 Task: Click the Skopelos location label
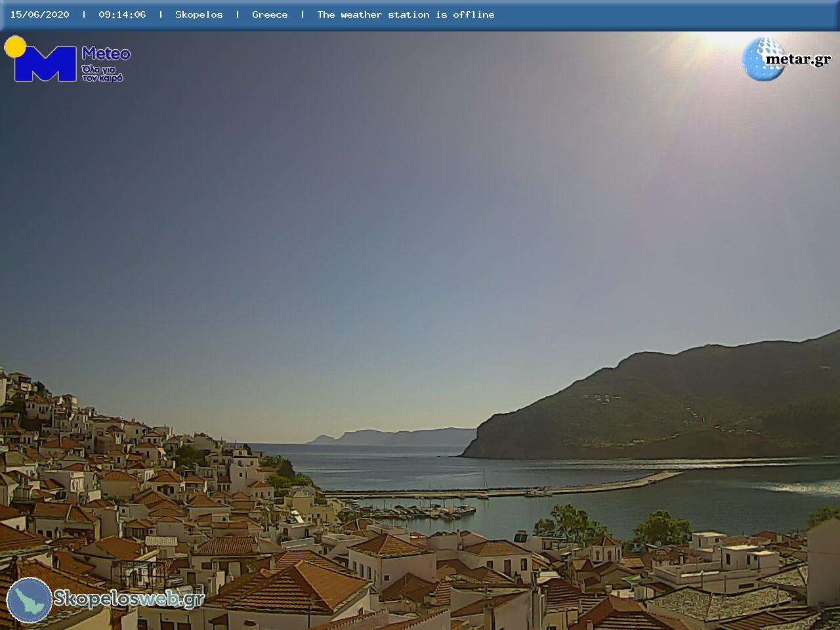click(199, 14)
